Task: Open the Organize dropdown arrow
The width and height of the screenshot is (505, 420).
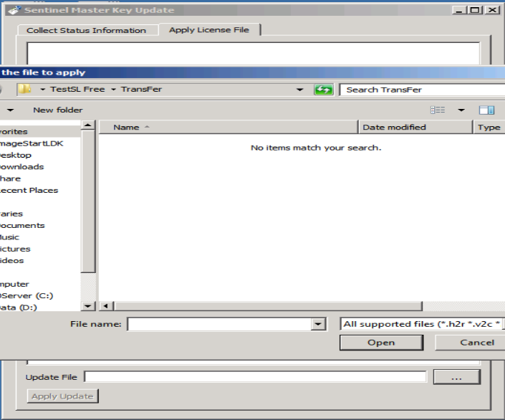Action: pyautogui.click(x=11, y=110)
